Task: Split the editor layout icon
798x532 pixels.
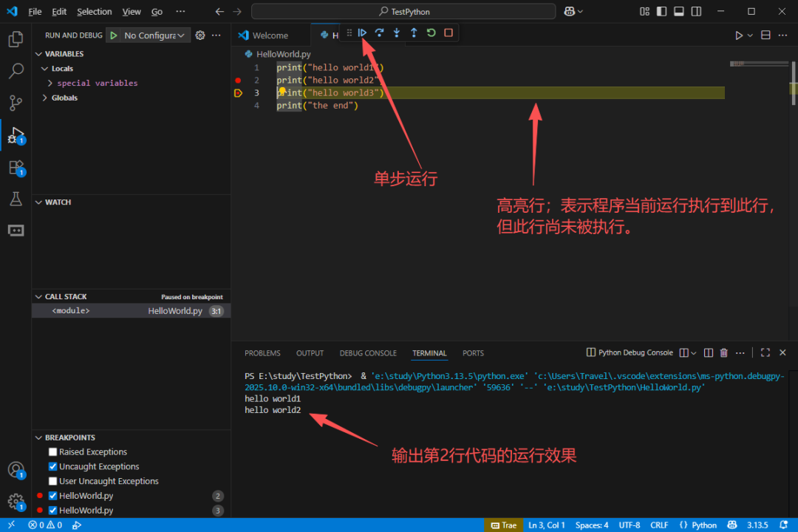Action: coord(765,35)
